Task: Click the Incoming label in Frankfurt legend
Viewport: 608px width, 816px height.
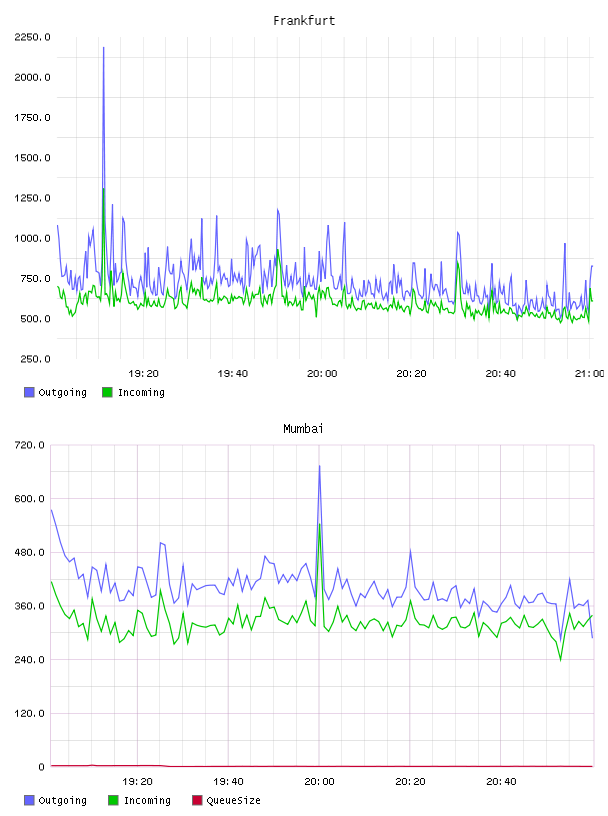Action: (x=141, y=392)
